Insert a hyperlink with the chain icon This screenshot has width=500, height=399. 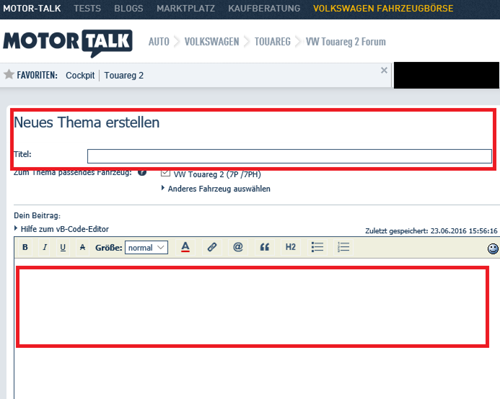[x=212, y=247]
